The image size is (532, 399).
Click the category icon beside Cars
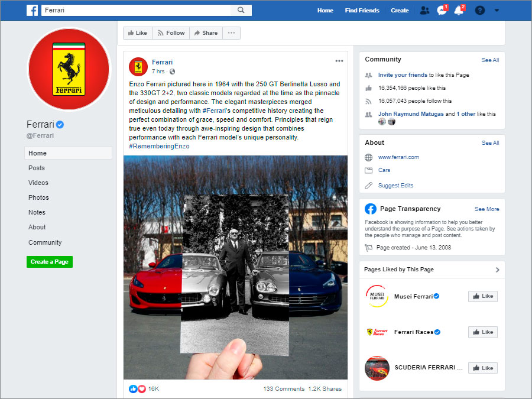368,170
